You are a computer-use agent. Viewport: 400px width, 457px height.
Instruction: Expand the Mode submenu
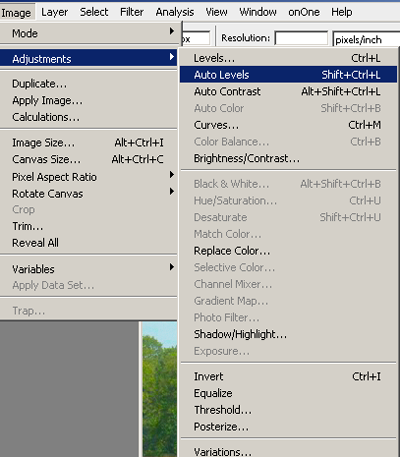89,33
